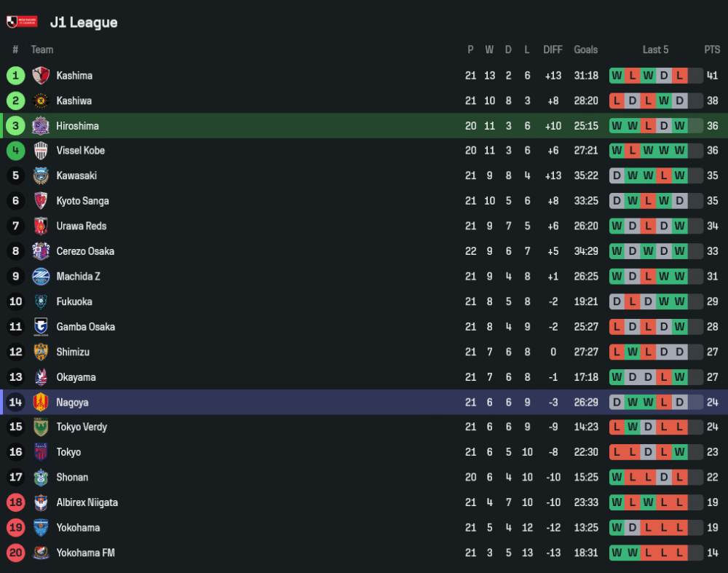Click the Urawa Reds crest
Image resolution: width=728 pixels, height=573 pixels.
pos(41,226)
